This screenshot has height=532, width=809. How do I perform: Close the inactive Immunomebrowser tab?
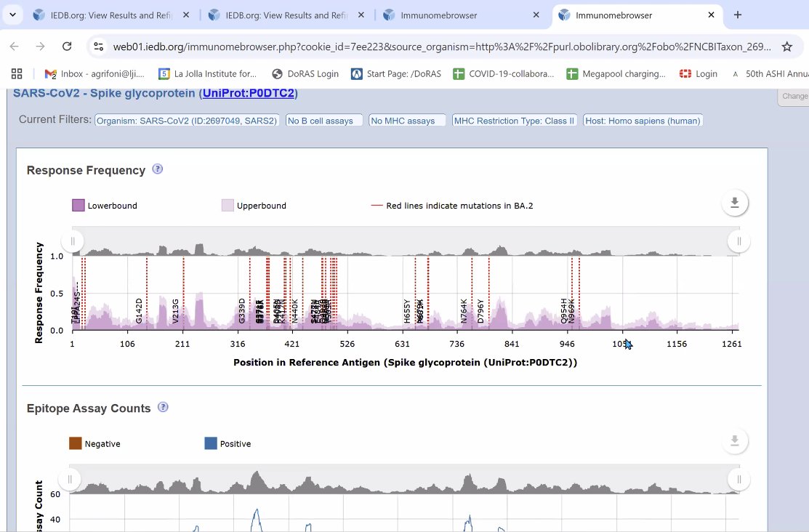tap(536, 15)
